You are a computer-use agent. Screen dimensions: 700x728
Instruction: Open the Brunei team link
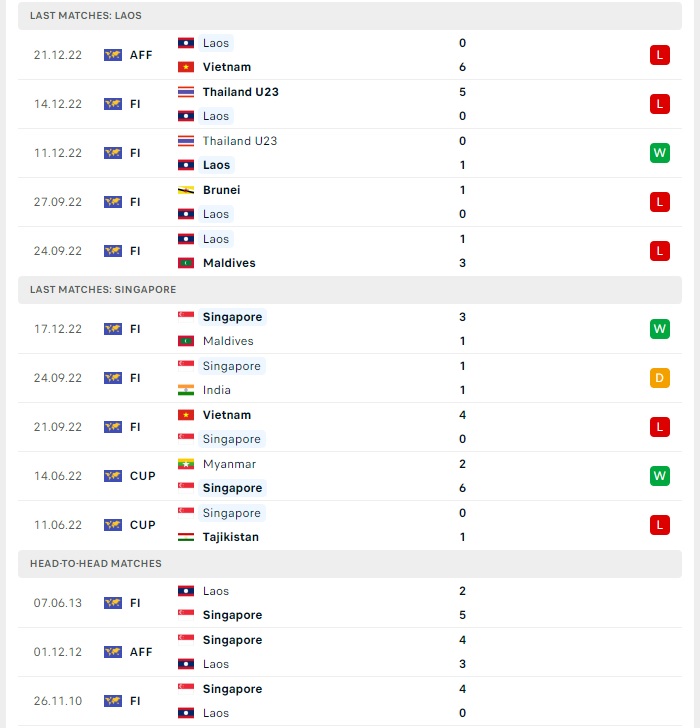pos(221,190)
